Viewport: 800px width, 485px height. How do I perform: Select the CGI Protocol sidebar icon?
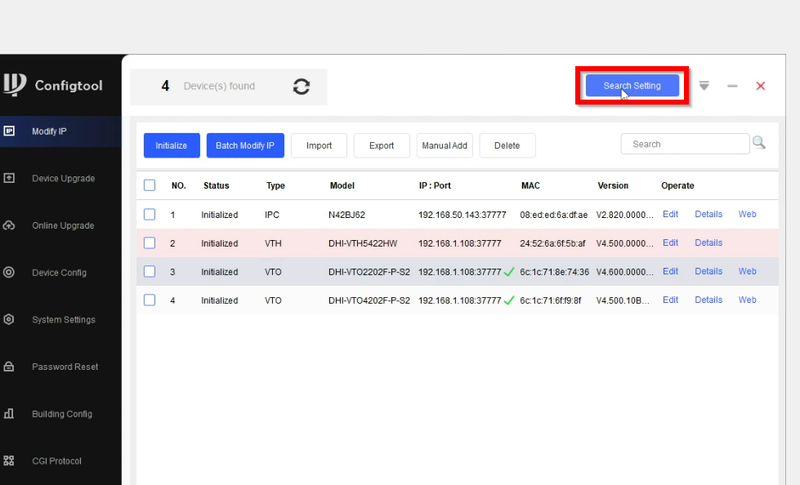click(x=9, y=461)
